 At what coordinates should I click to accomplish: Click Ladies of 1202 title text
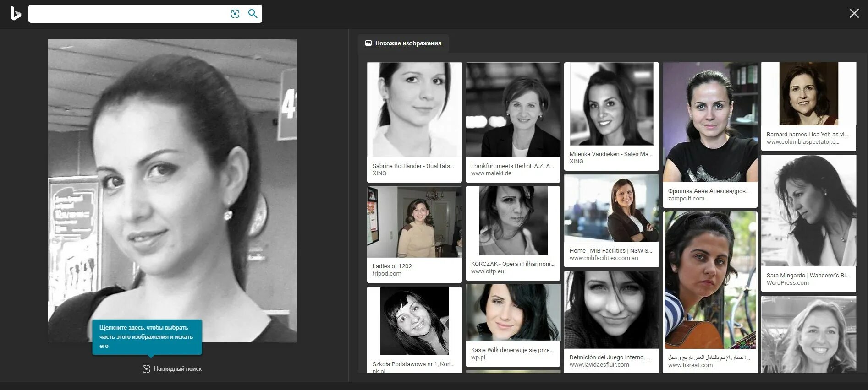point(392,266)
